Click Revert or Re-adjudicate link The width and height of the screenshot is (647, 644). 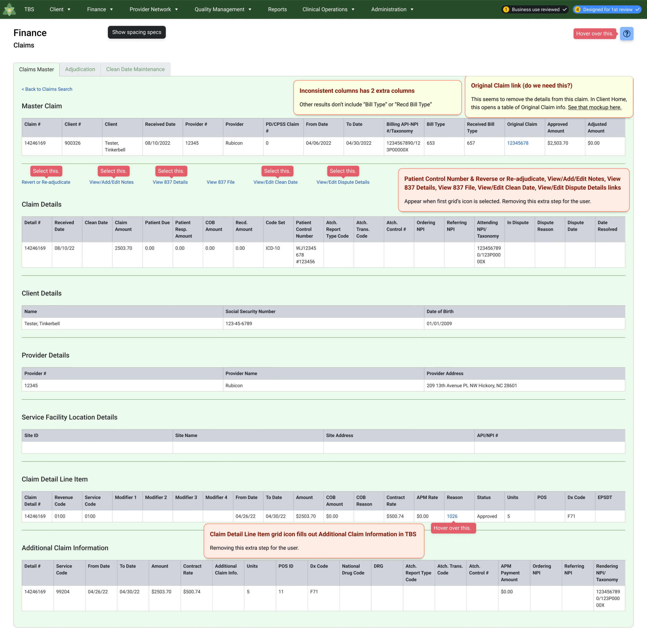tap(46, 182)
